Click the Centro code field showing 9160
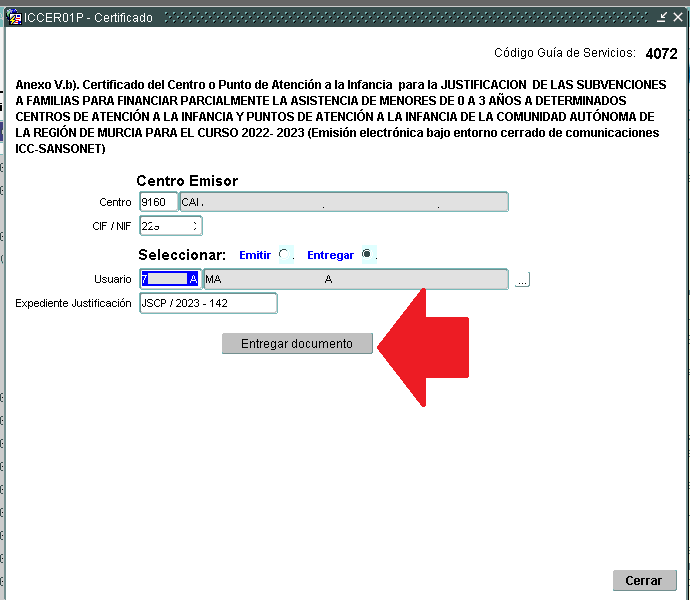The width and height of the screenshot is (690, 600). click(x=158, y=202)
